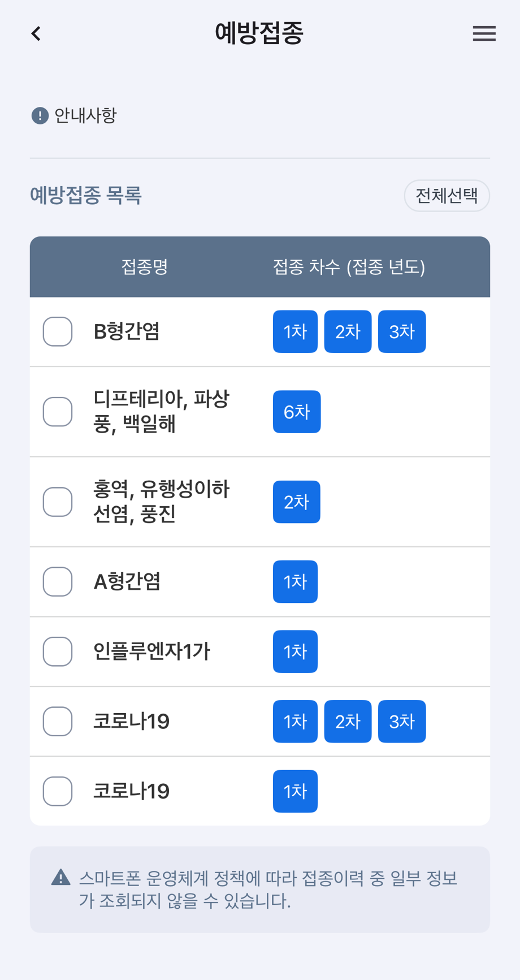
Task: Open the 안내사항 notice text
Action: [85, 116]
